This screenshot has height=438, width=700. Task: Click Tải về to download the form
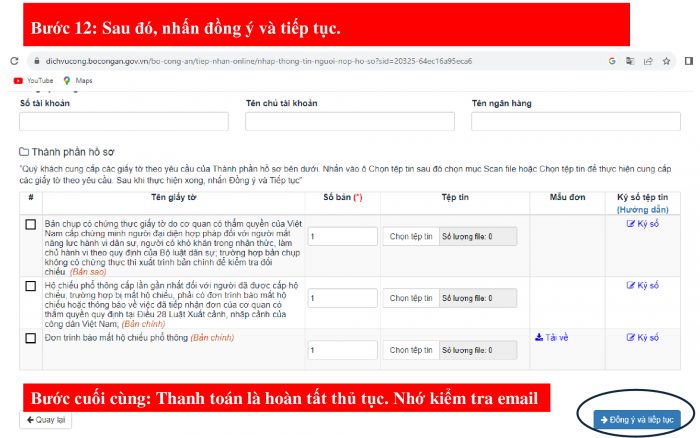point(551,338)
